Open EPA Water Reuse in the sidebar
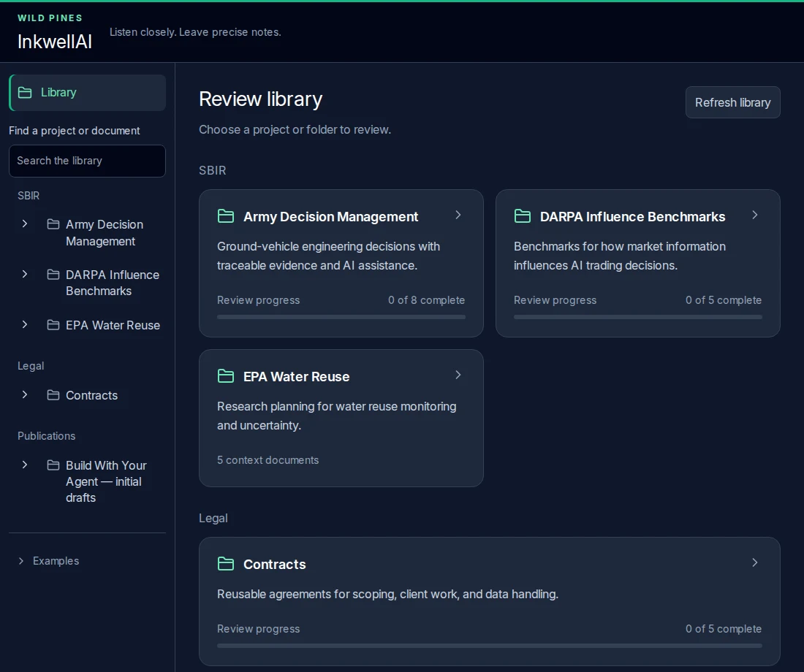 coord(113,325)
